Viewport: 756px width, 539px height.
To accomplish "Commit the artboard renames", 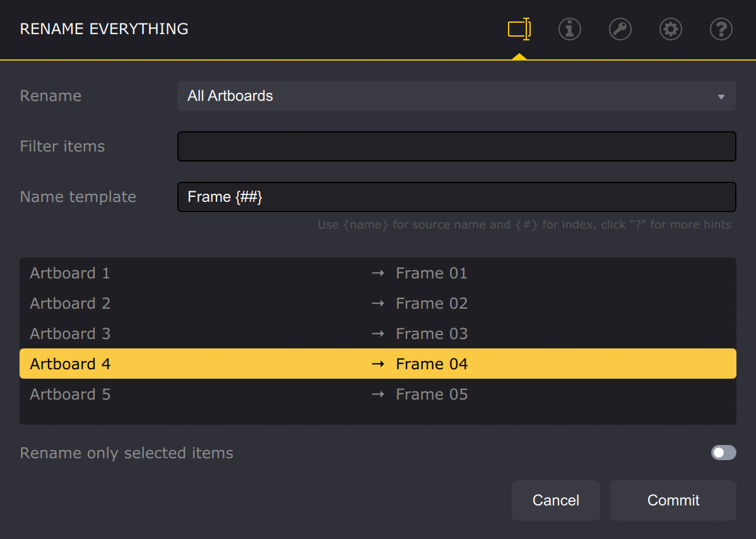I will click(x=673, y=500).
